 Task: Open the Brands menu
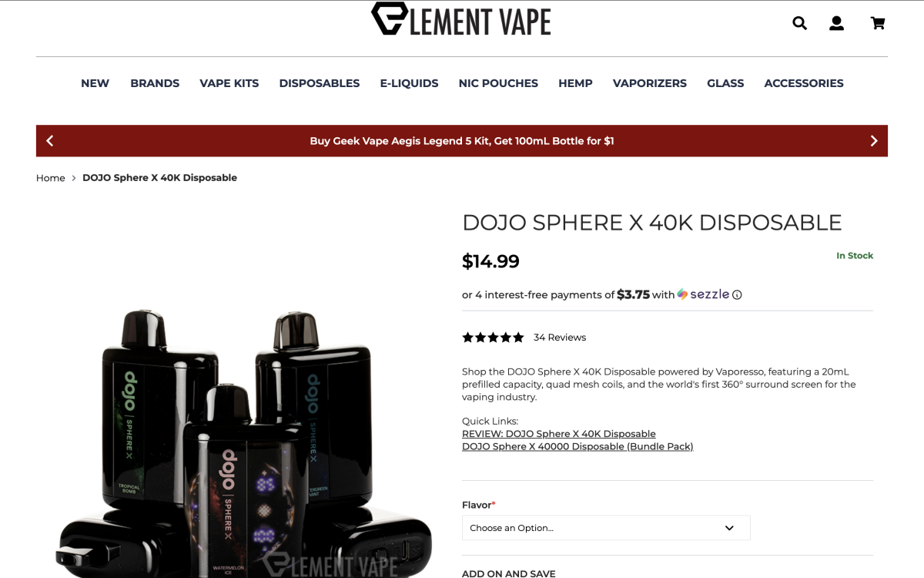(x=155, y=83)
